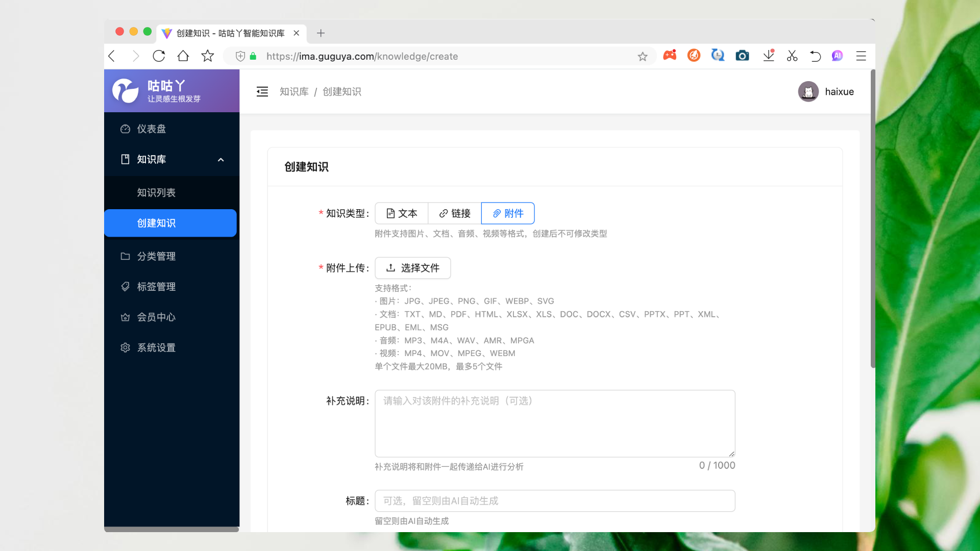Open 知识列表 in the sidebar menu
Image resolution: width=980 pixels, height=551 pixels.
pos(156,192)
